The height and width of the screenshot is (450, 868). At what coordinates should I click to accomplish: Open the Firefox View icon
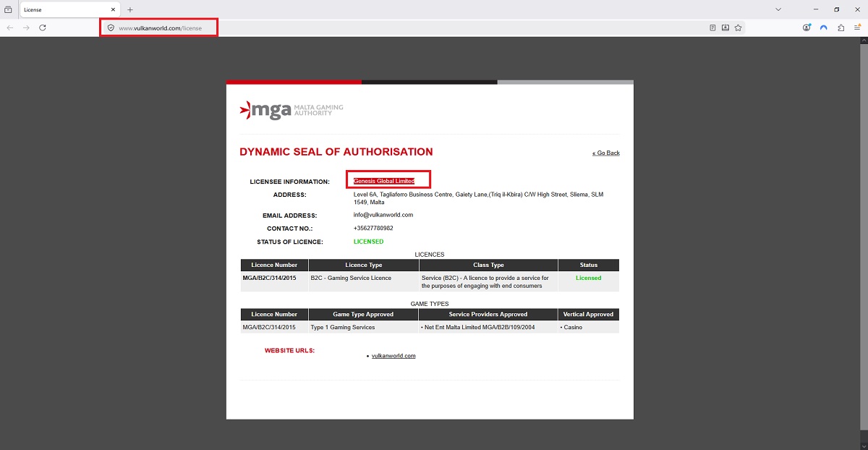tap(8, 9)
